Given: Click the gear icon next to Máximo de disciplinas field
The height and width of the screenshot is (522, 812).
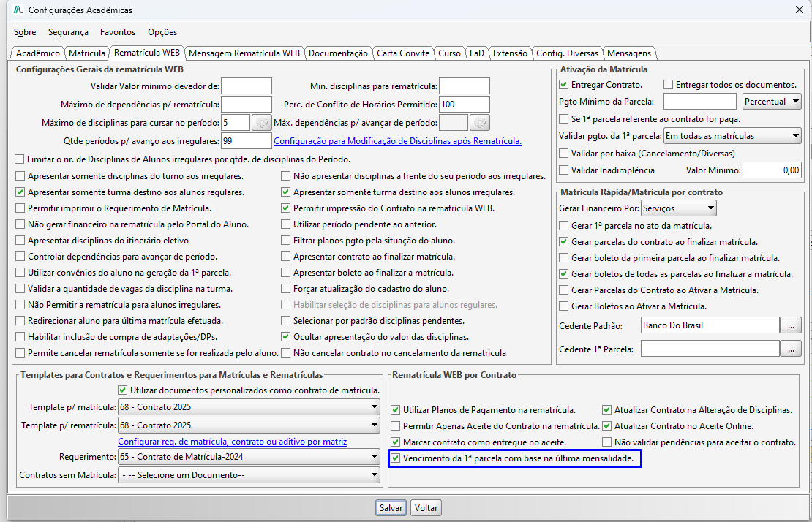Looking at the screenshot, I should (x=261, y=123).
